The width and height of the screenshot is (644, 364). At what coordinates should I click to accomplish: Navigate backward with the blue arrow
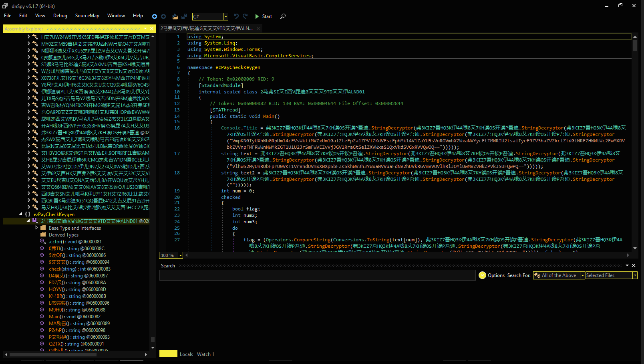click(155, 16)
